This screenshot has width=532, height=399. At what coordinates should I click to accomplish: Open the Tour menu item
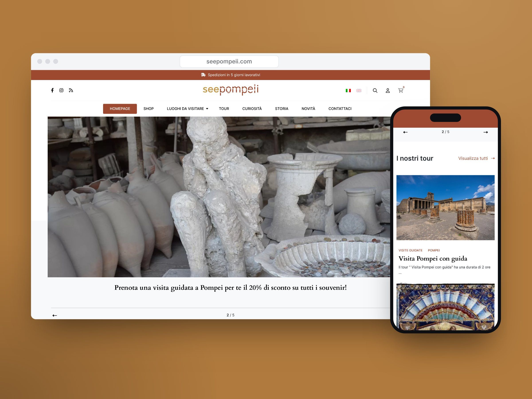pyautogui.click(x=224, y=109)
